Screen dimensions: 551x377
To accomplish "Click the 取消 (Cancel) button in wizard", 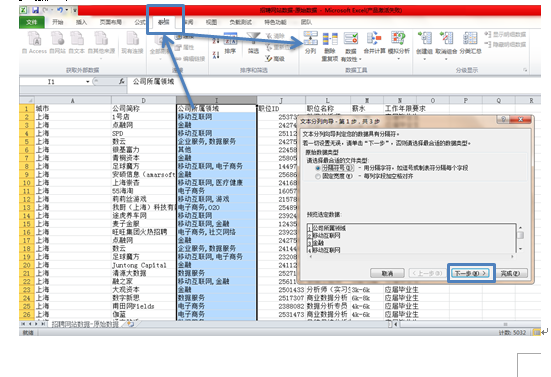I will point(387,273).
